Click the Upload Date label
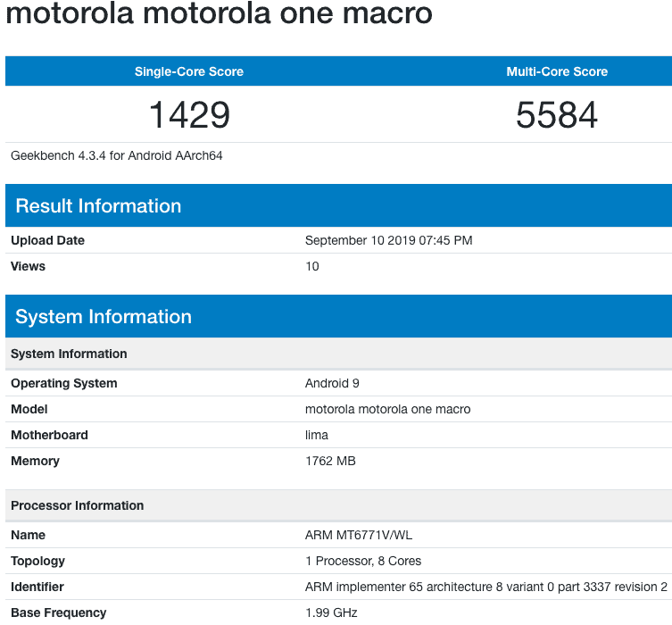The image size is (672, 625). point(47,240)
